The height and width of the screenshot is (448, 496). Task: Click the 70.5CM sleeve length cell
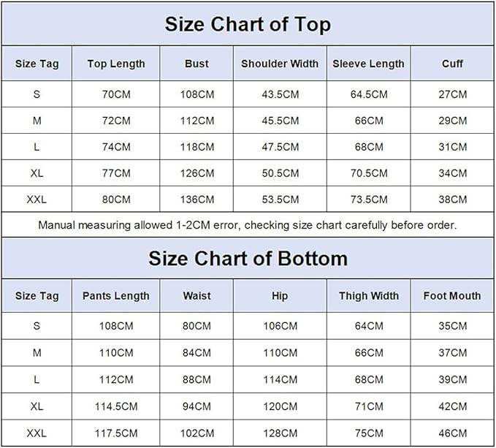tap(368, 173)
